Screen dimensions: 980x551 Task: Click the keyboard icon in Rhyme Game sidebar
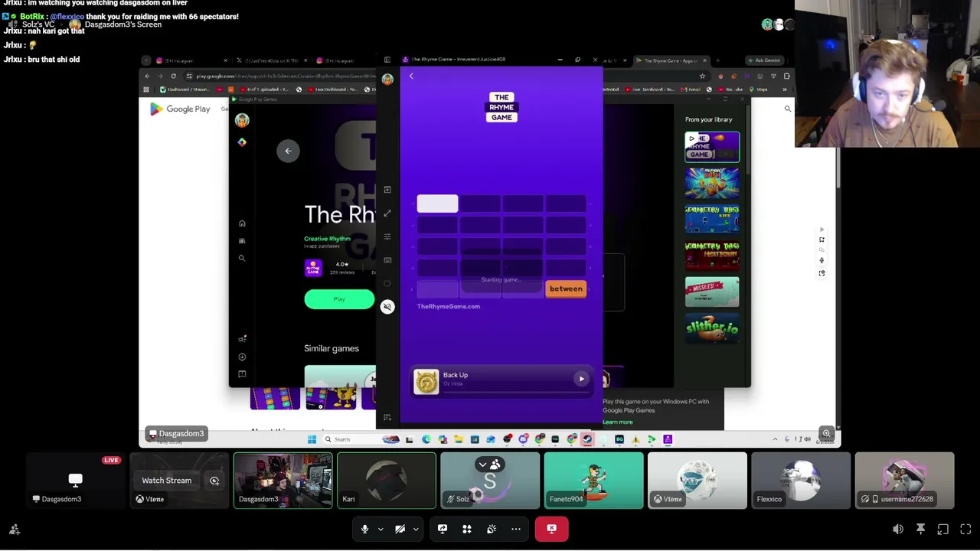[387, 260]
